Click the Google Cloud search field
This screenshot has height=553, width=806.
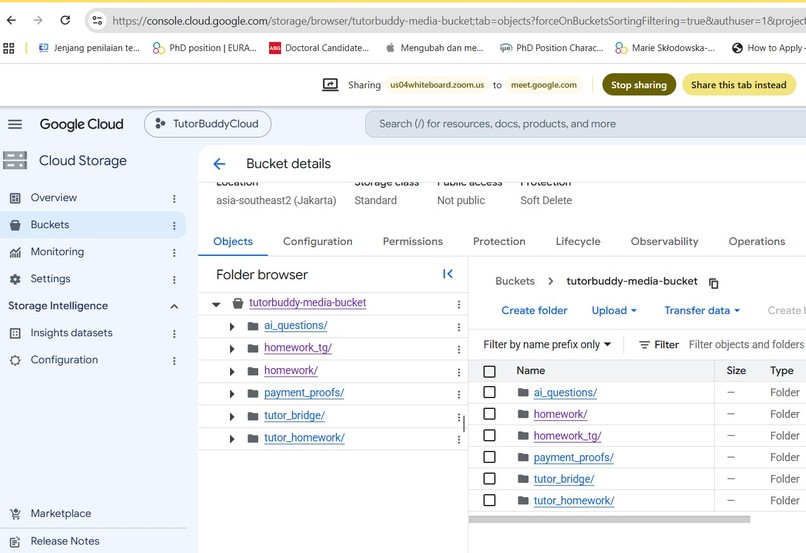(x=585, y=124)
